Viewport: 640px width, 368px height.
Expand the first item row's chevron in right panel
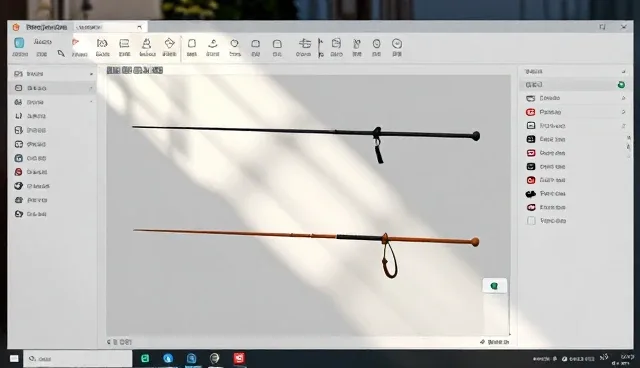(623, 98)
